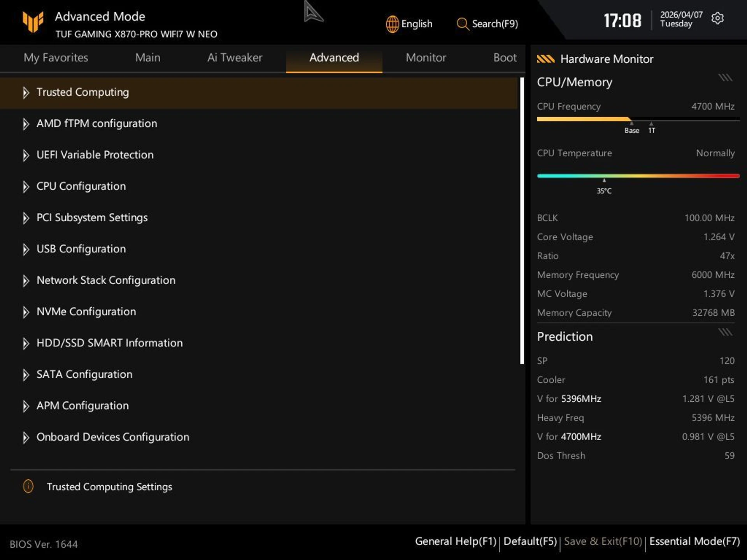The height and width of the screenshot is (560, 747).
Task: Open NVMe Configuration entry
Action: tap(86, 312)
